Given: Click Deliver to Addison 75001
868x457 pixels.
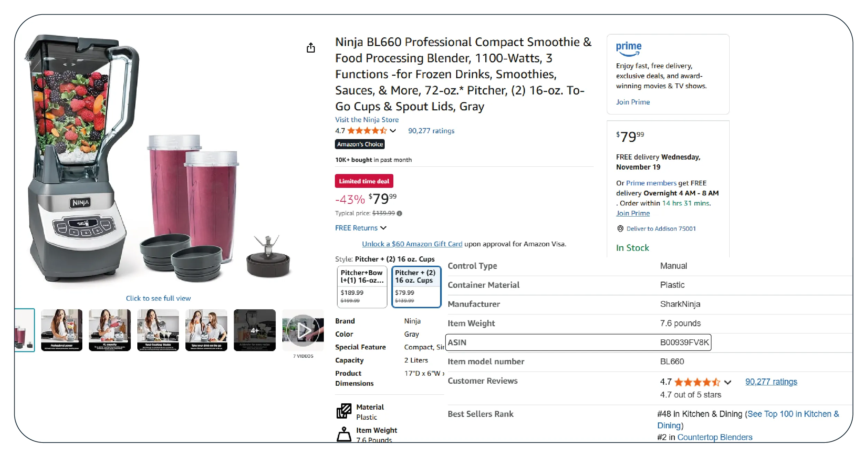Looking at the screenshot, I should pos(661,229).
